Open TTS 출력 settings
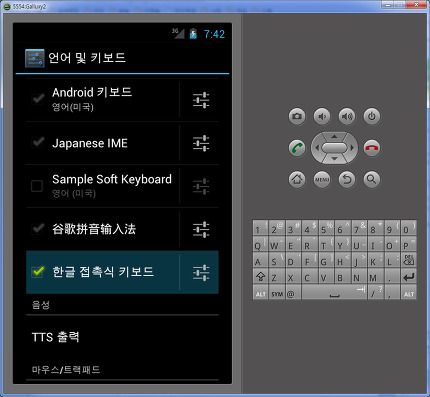 click(x=122, y=337)
